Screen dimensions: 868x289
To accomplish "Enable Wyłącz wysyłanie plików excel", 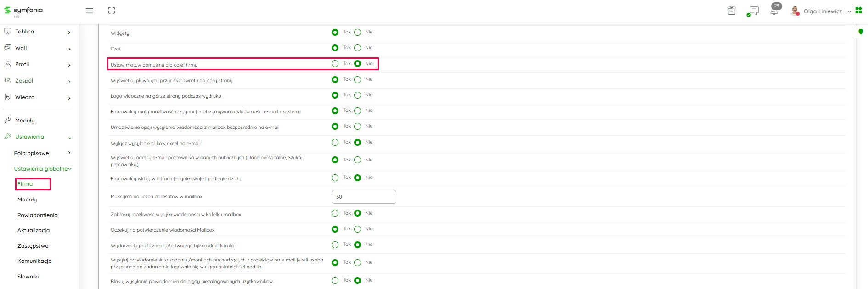I will click(335, 143).
